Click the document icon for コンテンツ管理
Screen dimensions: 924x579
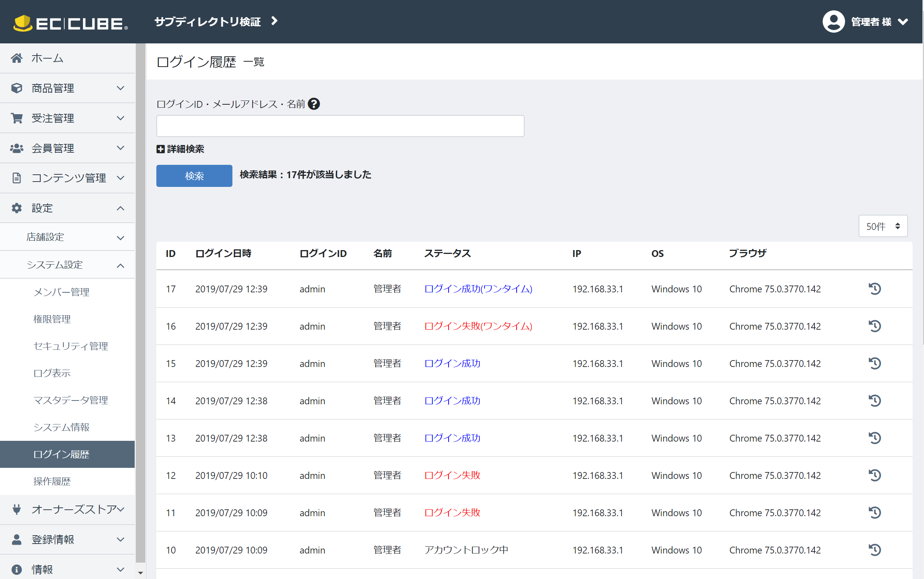coord(16,178)
